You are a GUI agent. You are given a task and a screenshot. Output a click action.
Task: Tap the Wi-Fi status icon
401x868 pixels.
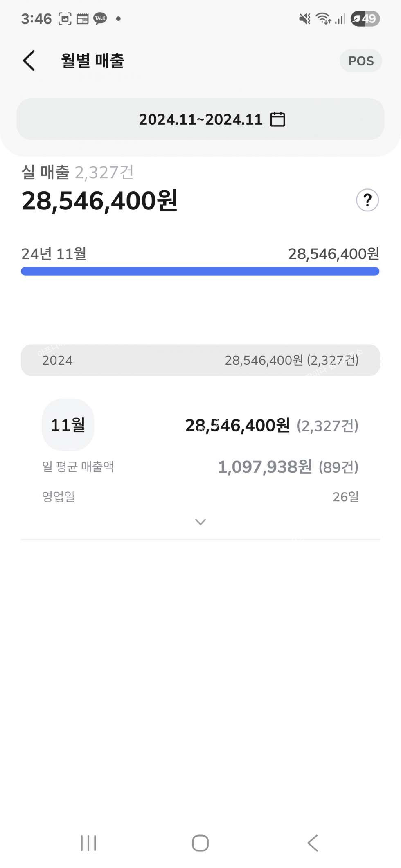pyautogui.click(x=323, y=19)
